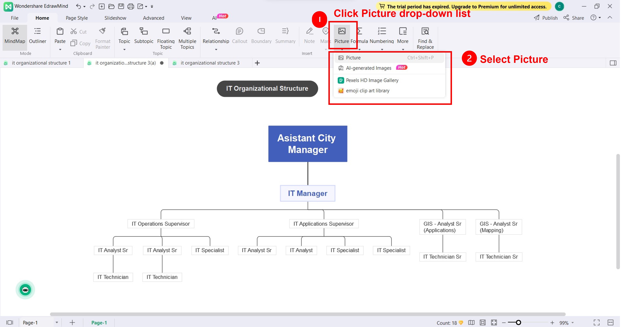Toggle the right side panel button

(613, 63)
